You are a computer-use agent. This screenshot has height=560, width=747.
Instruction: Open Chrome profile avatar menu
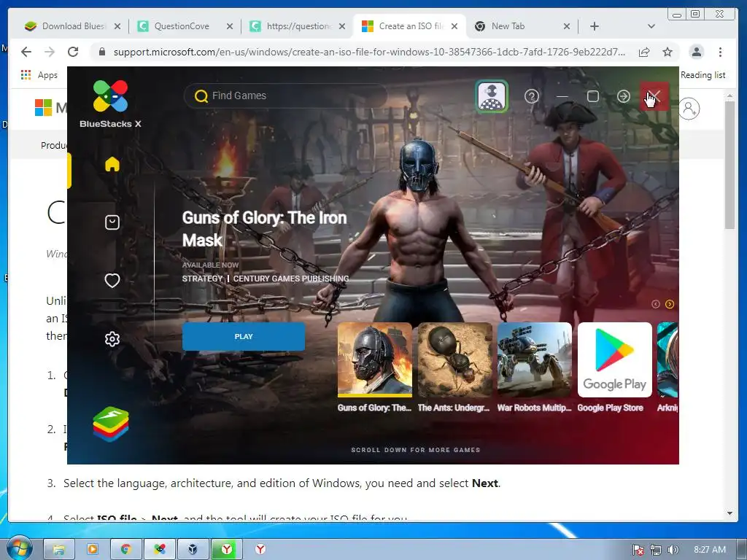click(697, 52)
